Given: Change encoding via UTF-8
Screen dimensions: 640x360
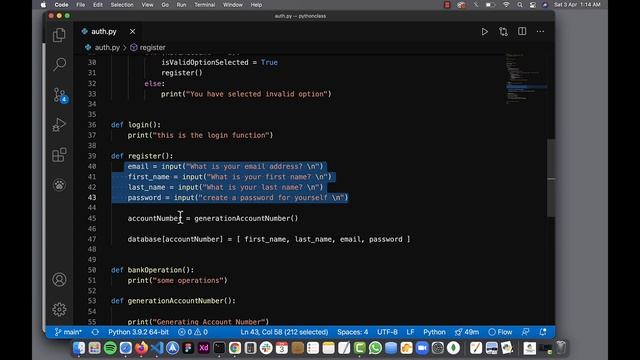Looking at the screenshot, I should (x=387, y=332).
